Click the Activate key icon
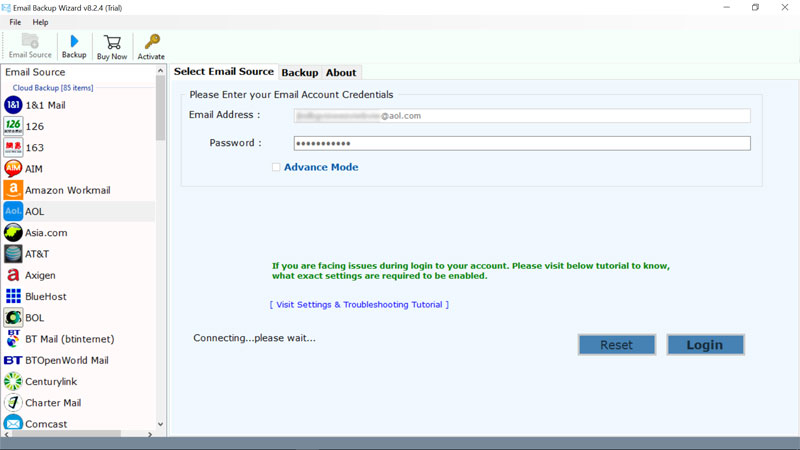Viewport: 800px width, 450px height. point(152,42)
